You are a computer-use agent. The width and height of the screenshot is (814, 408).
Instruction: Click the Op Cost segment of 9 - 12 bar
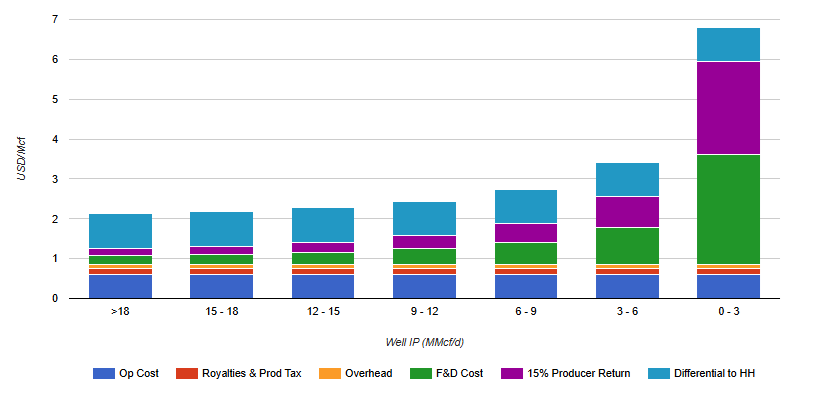424,286
